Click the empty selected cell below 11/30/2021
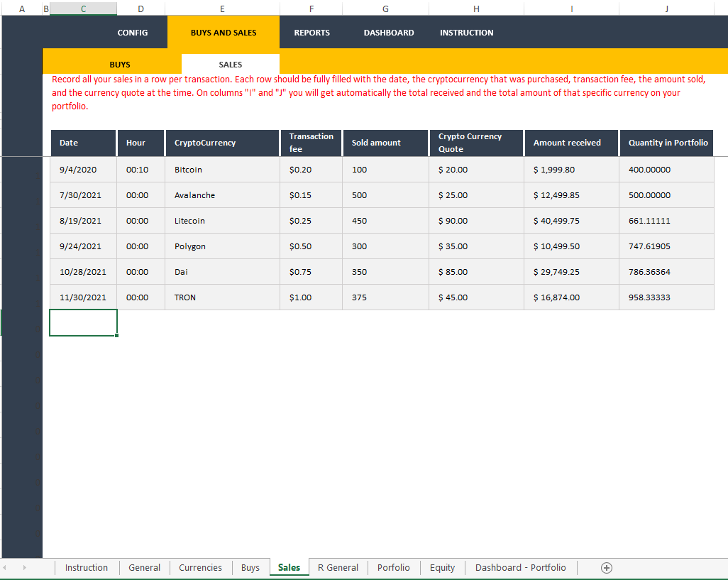 click(x=83, y=323)
